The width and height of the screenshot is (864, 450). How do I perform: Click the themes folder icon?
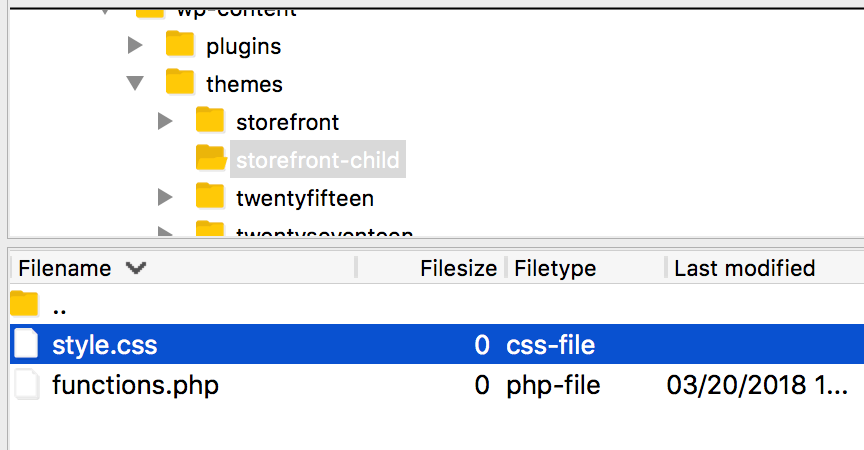click(180, 83)
